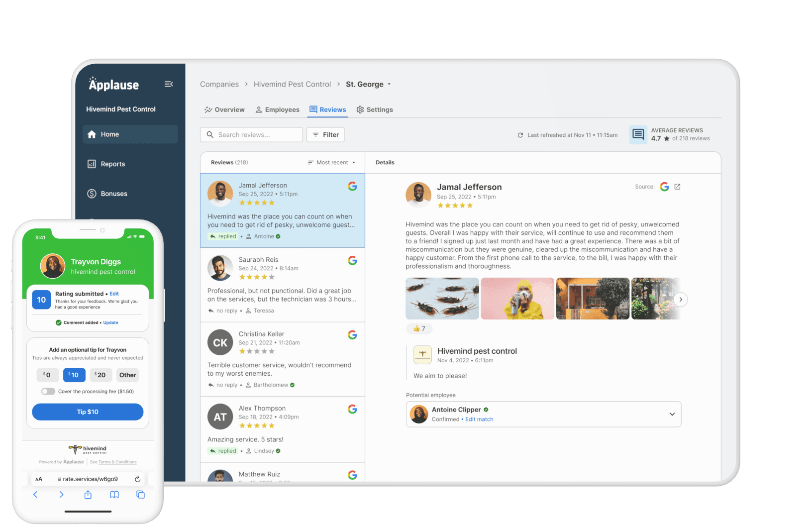Reload the page in phone browser
The height and width of the screenshot is (525, 812).
[x=137, y=479]
